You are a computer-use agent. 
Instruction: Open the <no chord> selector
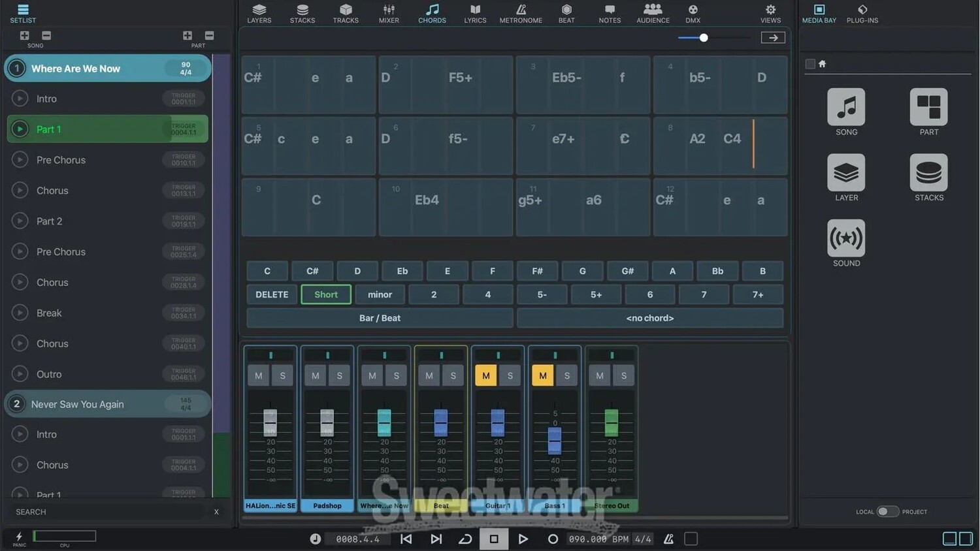649,318
